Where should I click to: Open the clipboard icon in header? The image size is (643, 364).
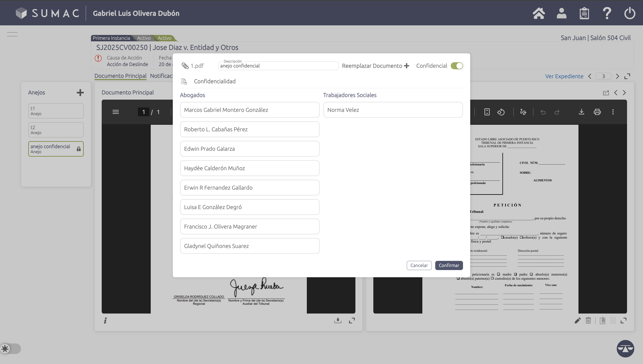pos(584,13)
